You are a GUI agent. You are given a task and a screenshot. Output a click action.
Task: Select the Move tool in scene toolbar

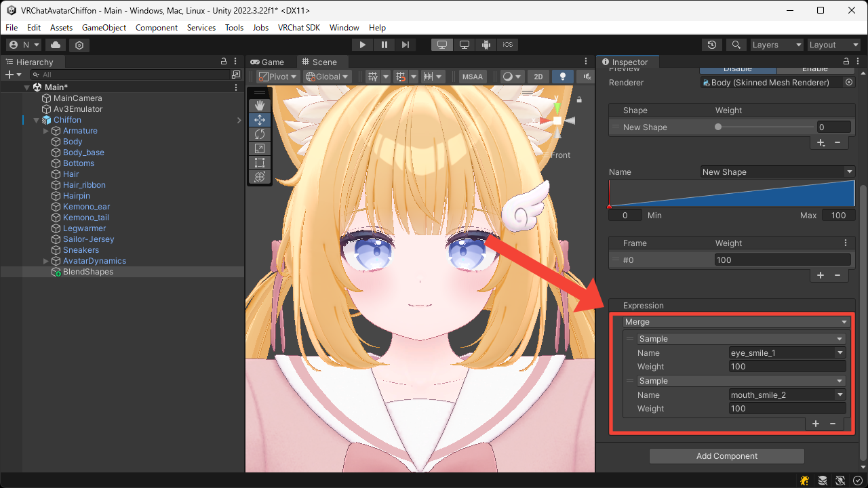point(259,120)
